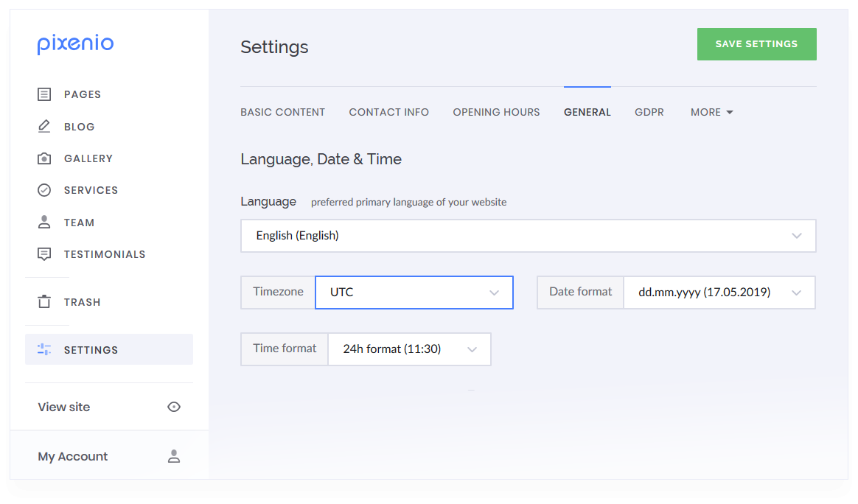Click the Services checkmark icon
The width and height of the screenshot is (858, 504).
(44, 190)
